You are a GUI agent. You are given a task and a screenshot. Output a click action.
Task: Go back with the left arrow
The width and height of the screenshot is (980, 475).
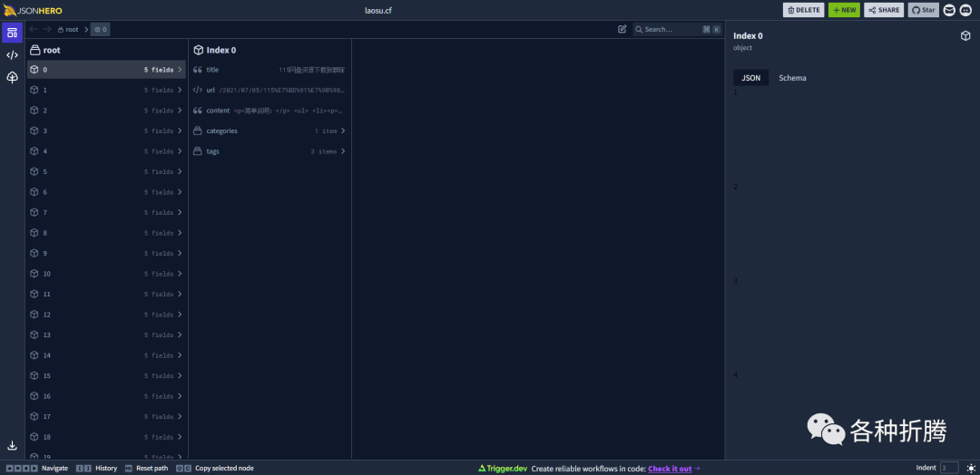point(34,29)
